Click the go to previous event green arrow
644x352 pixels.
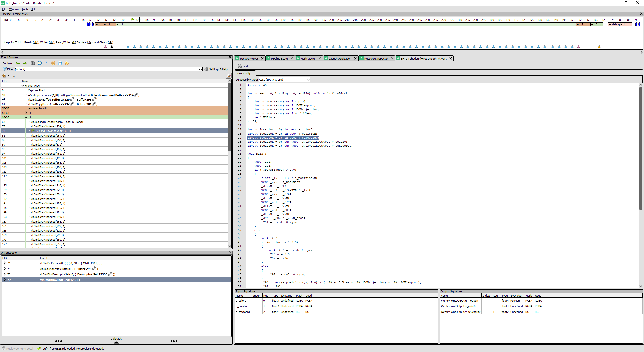18,63
